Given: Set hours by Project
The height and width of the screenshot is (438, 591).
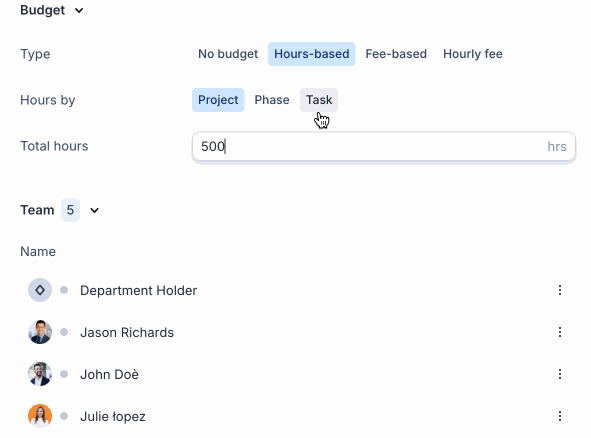Looking at the screenshot, I should (218, 100).
